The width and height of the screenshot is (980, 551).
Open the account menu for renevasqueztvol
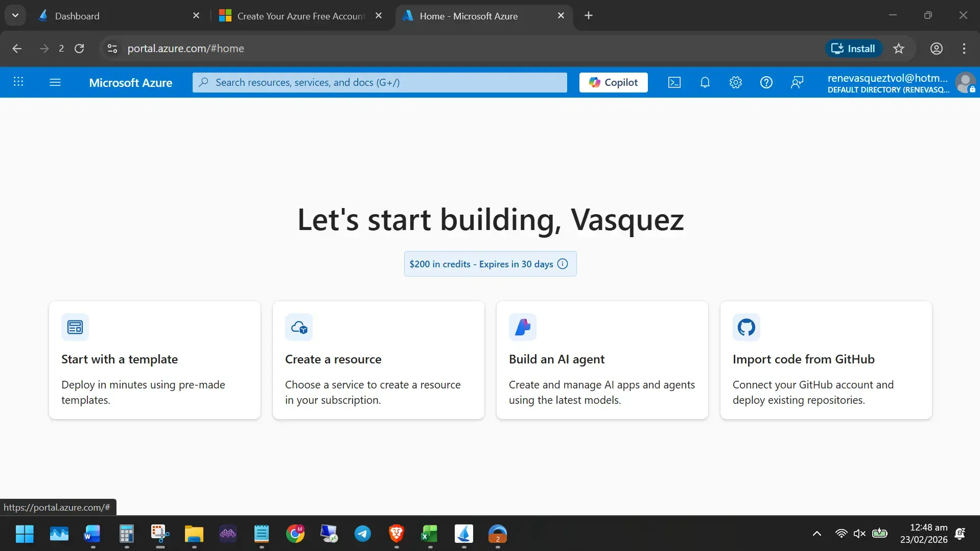pyautogui.click(x=900, y=82)
